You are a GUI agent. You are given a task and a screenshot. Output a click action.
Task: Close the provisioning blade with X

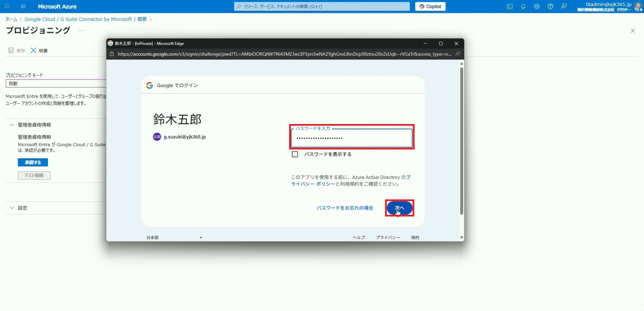click(633, 31)
